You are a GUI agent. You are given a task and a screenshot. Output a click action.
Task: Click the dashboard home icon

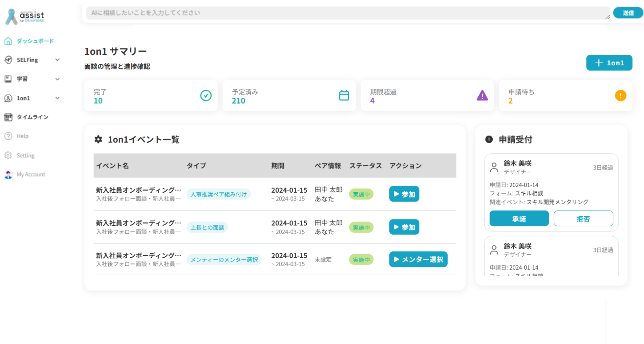(x=8, y=41)
